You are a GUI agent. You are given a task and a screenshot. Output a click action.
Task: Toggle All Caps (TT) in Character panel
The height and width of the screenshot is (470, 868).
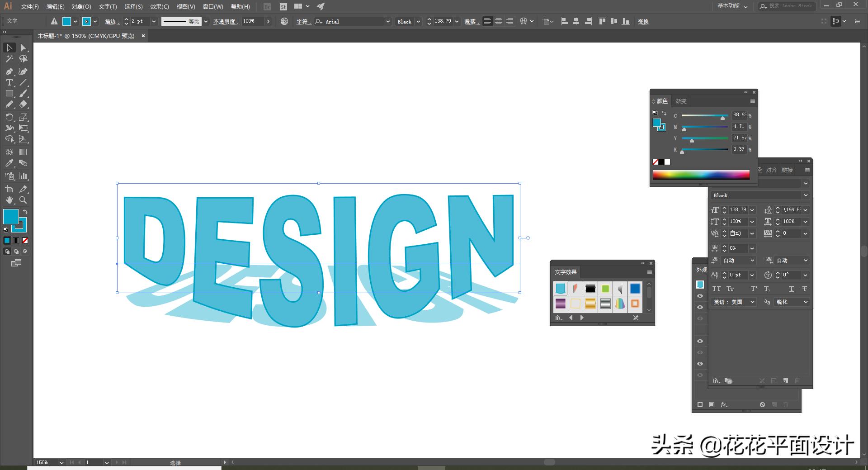717,289
